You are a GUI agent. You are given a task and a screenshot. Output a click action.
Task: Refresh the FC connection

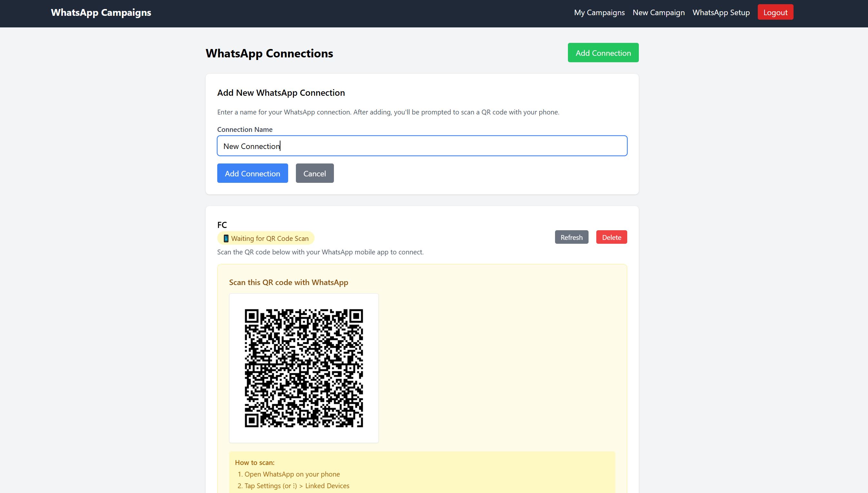(x=571, y=237)
